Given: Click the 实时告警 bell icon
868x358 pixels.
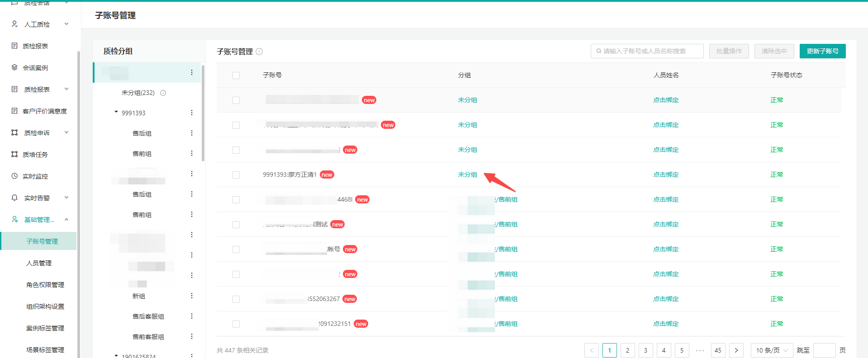Looking at the screenshot, I should [x=14, y=198].
